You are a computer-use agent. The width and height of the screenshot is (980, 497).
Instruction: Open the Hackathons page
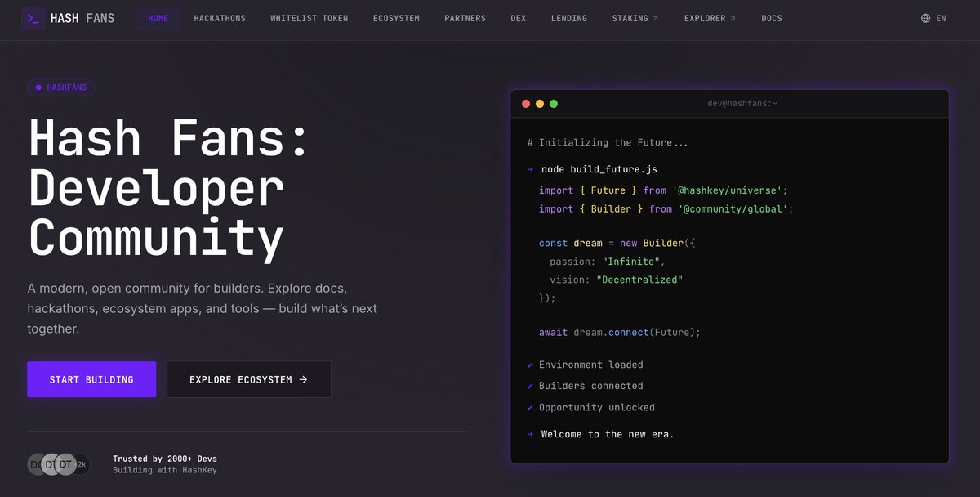tap(220, 18)
